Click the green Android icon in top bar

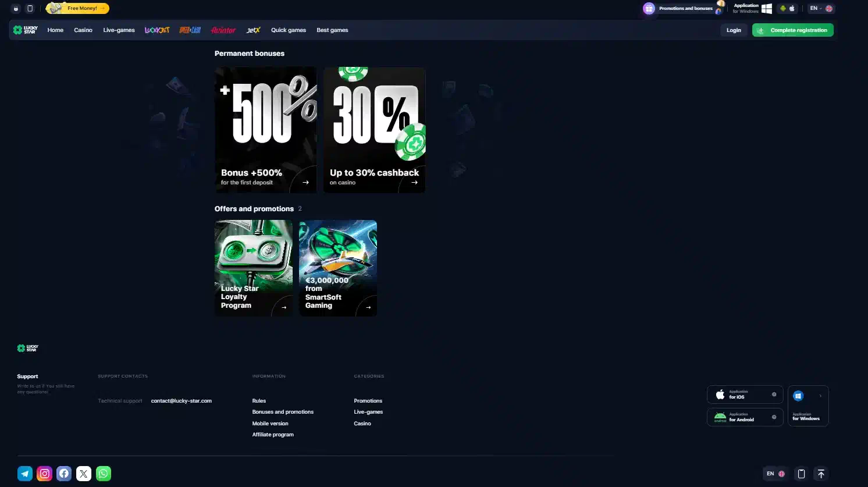(783, 9)
